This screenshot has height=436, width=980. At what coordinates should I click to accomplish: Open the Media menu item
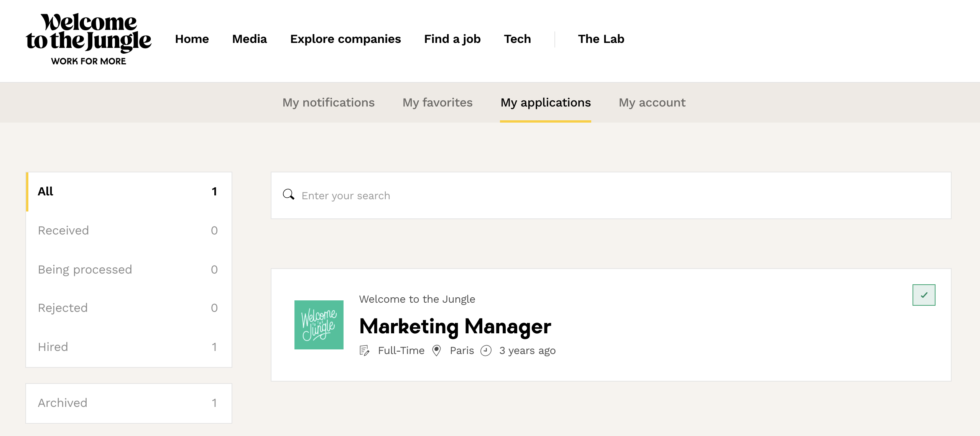[249, 39]
